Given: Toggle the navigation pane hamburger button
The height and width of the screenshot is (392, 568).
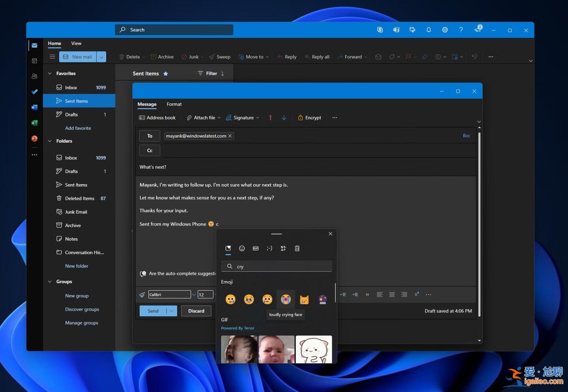Looking at the screenshot, I should pos(52,57).
